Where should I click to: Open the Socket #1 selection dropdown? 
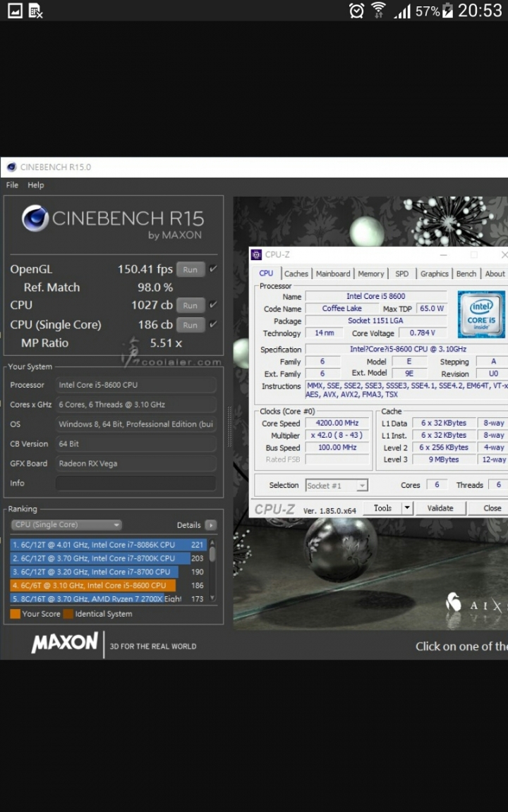tap(337, 486)
